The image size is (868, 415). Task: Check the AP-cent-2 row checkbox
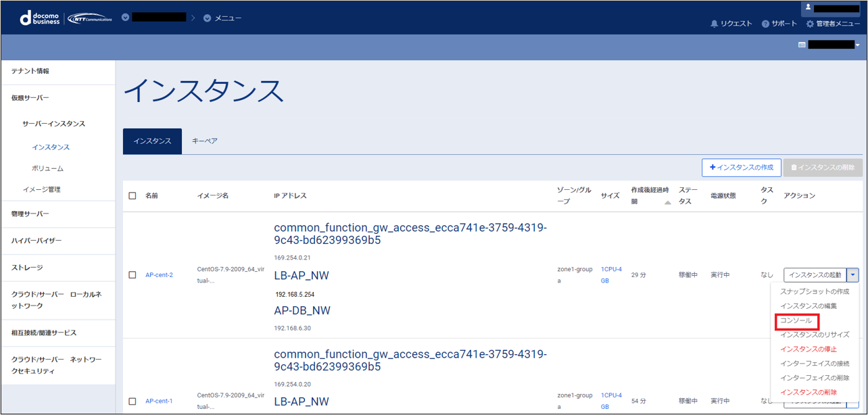(132, 275)
